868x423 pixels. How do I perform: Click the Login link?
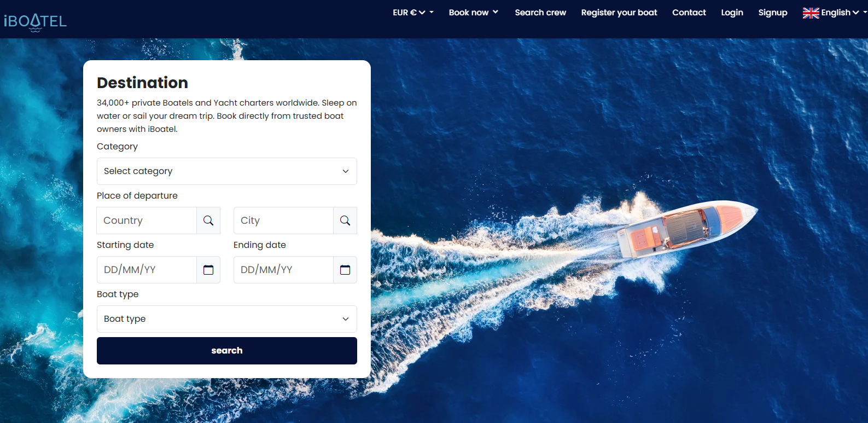click(x=732, y=13)
